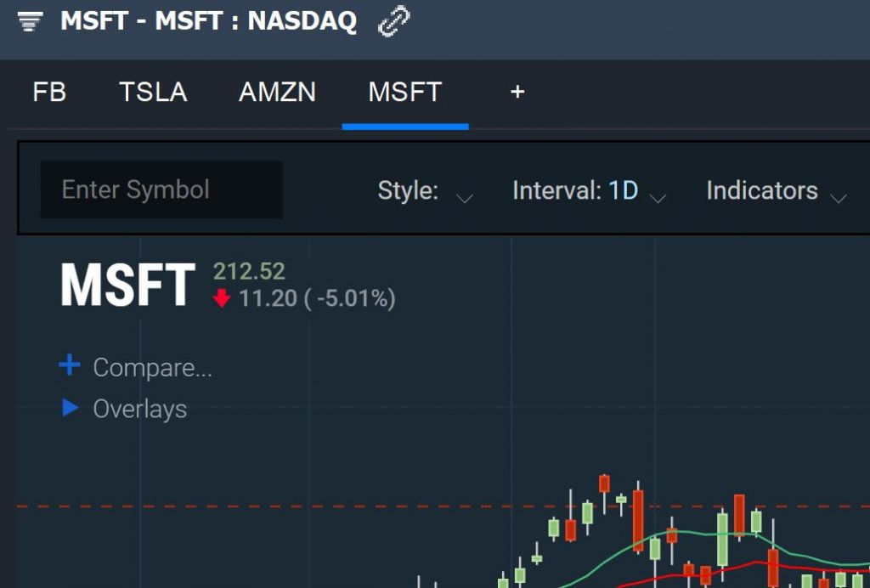The height and width of the screenshot is (588, 870).
Task: Click the Overlays label
Action: pos(140,409)
